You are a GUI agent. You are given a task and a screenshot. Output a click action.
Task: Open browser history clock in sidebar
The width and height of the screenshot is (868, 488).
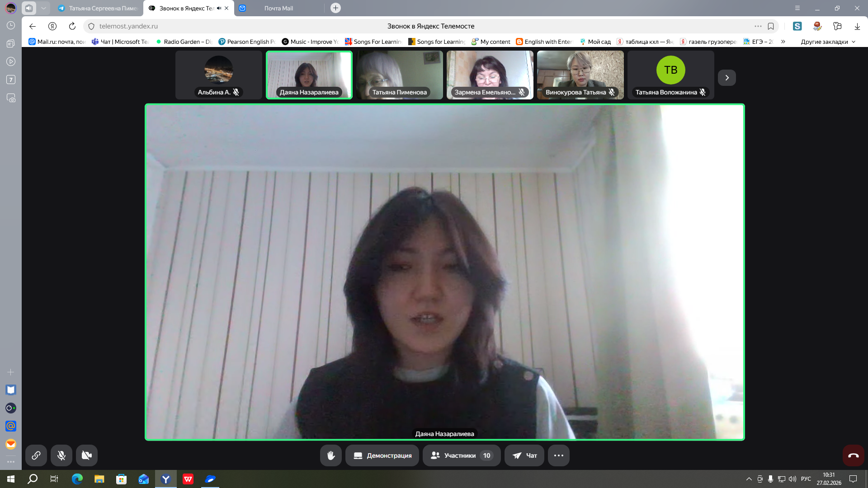tap(11, 26)
